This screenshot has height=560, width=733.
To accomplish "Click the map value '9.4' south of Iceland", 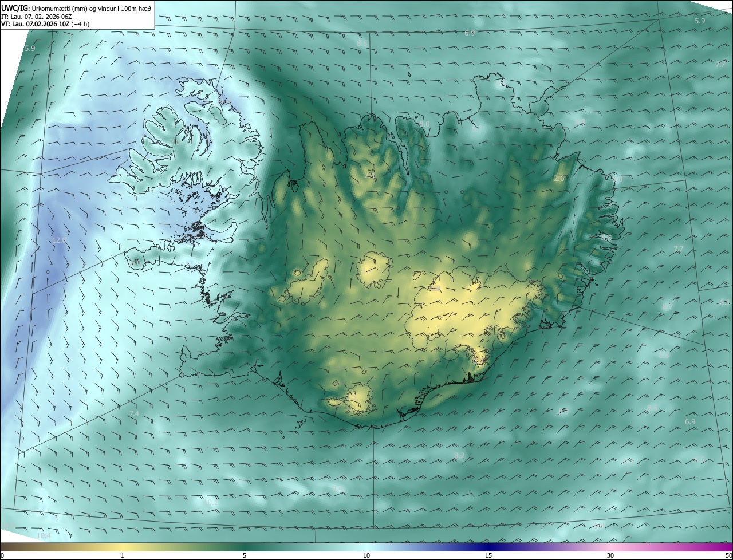I will pyautogui.click(x=338, y=488).
